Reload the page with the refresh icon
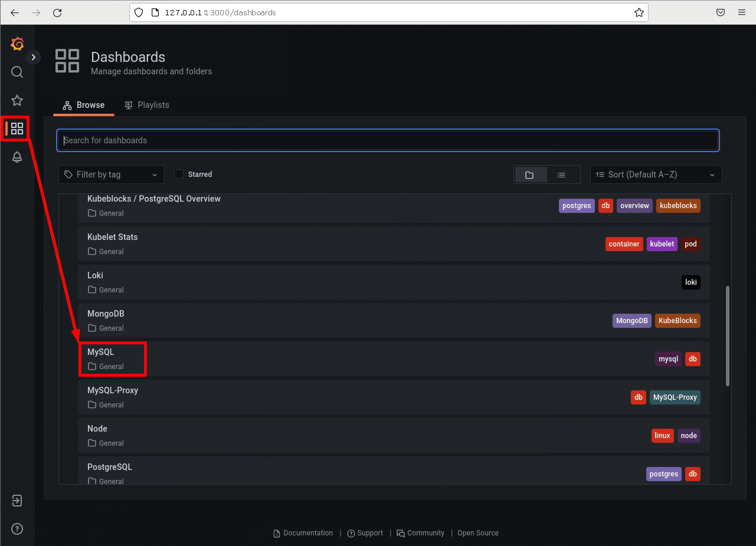756x546 pixels. [57, 12]
